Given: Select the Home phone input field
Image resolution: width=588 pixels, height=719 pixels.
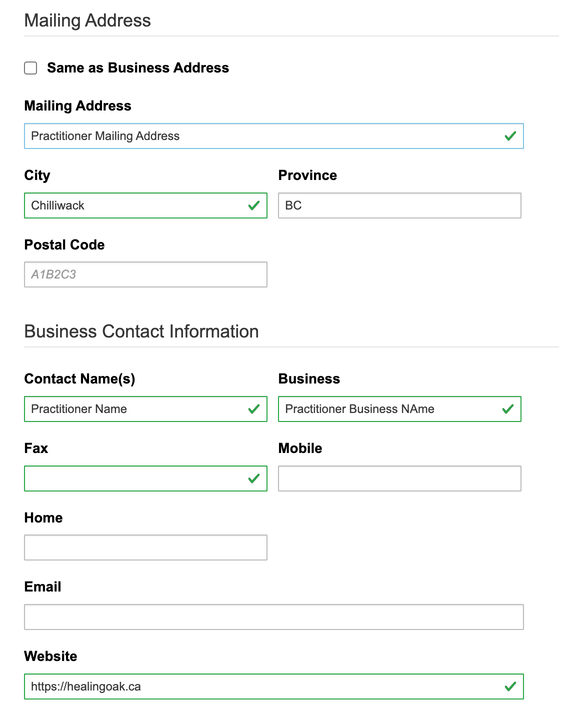Looking at the screenshot, I should tap(145, 547).
